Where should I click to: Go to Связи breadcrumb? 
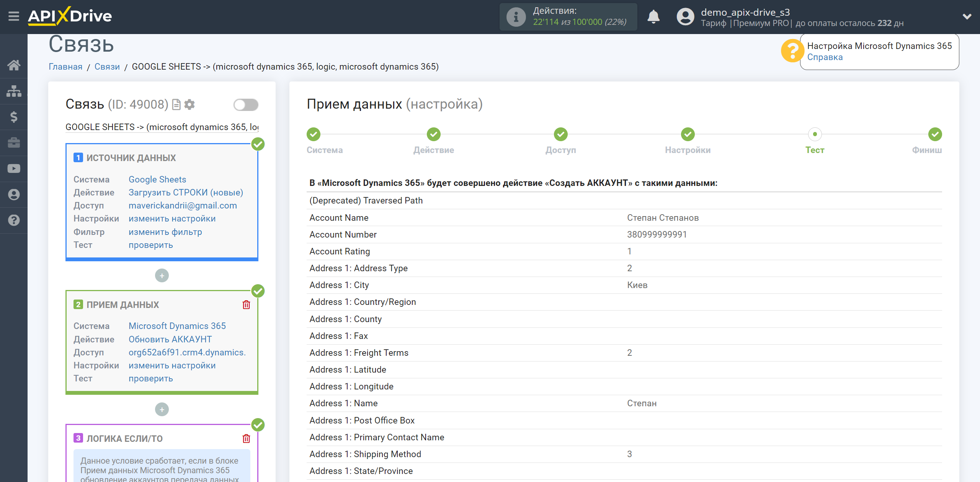click(x=107, y=67)
